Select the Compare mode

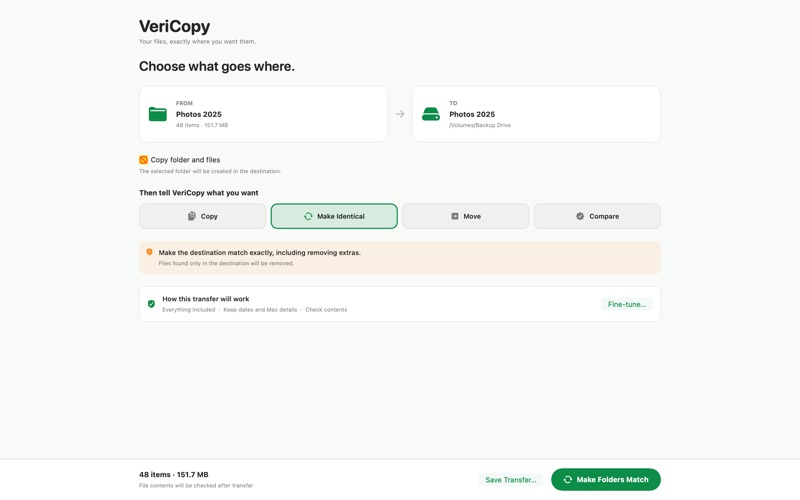597,216
